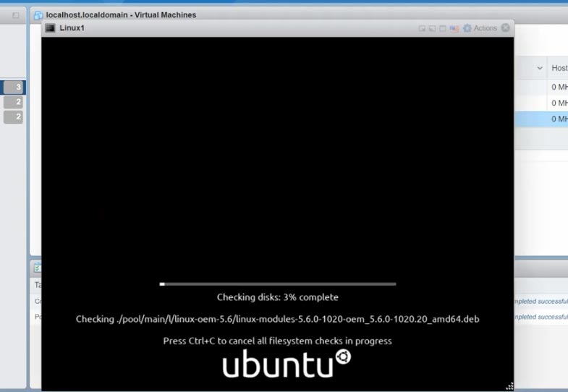Select the second 0 MHz virtual machine row

click(x=541, y=103)
